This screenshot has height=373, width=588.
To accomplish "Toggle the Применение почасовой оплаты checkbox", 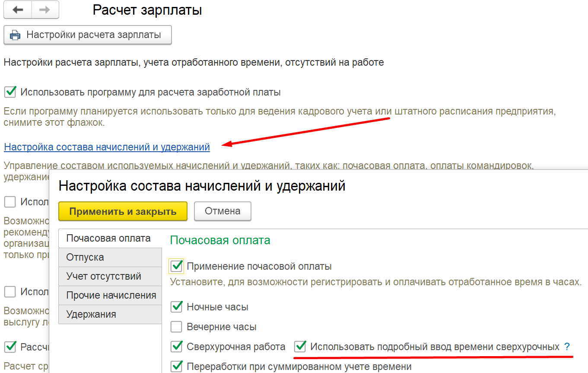I will [176, 266].
